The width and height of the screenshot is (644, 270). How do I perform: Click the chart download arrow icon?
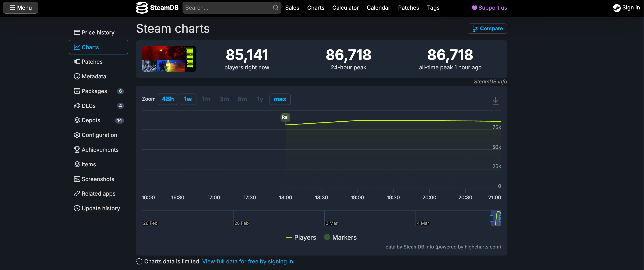[495, 100]
